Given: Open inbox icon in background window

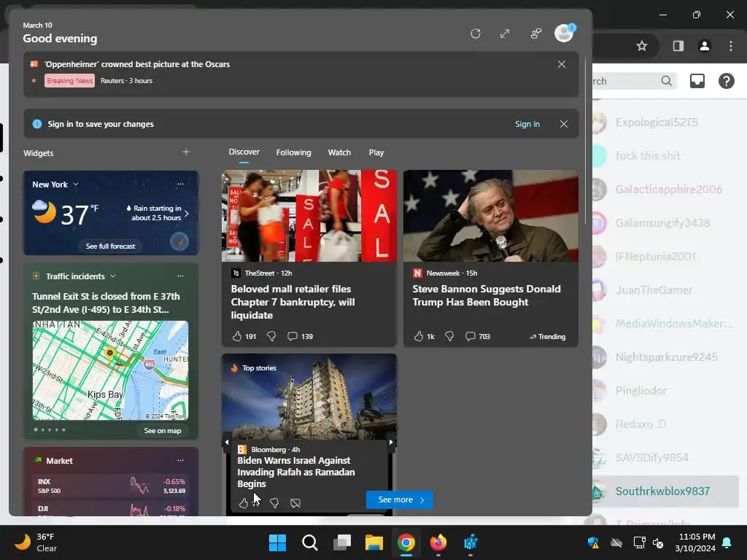Looking at the screenshot, I should [x=697, y=81].
